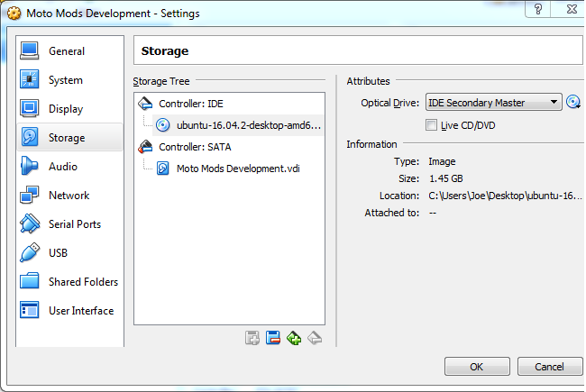The width and height of the screenshot is (586, 392).
Task: Click the Network computers icon
Action: tap(29, 195)
